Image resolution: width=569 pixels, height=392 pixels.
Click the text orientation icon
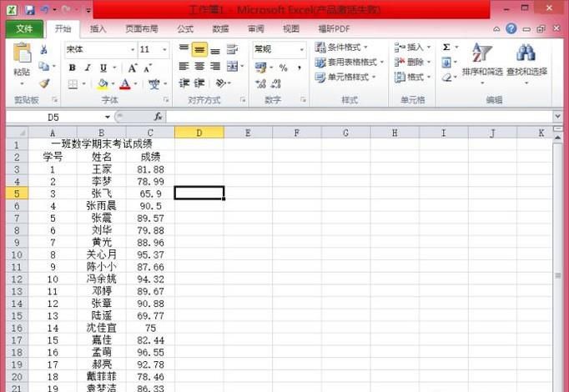tap(221, 83)
